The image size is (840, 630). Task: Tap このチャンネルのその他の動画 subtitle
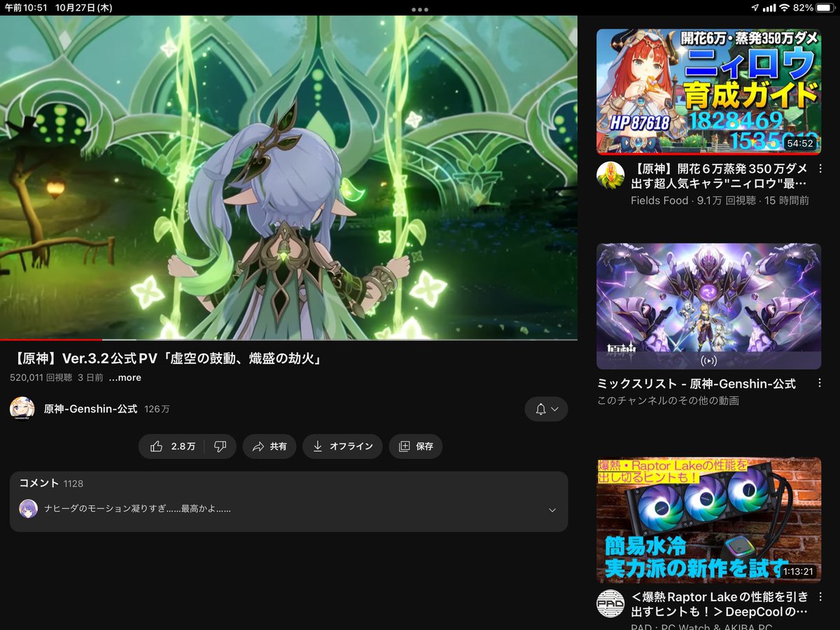coord(668,400)
